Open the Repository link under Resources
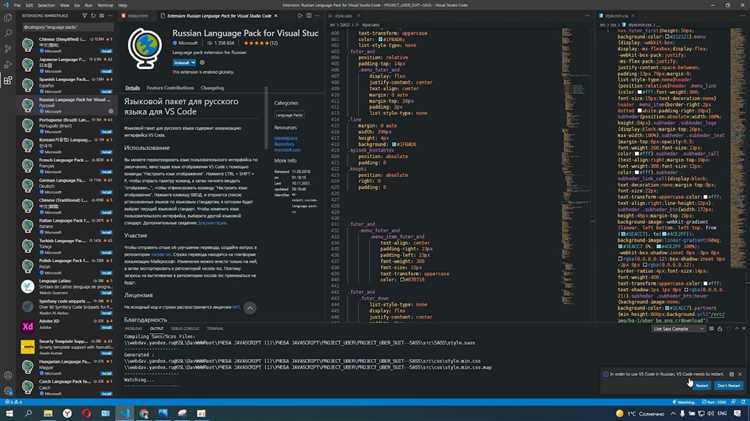750x421 pixels. 285,144
